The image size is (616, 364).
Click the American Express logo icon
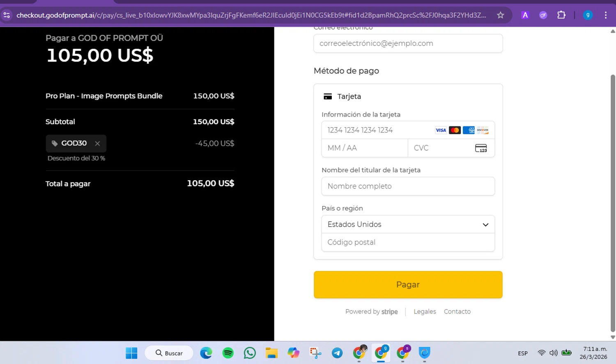click(469, 130)
